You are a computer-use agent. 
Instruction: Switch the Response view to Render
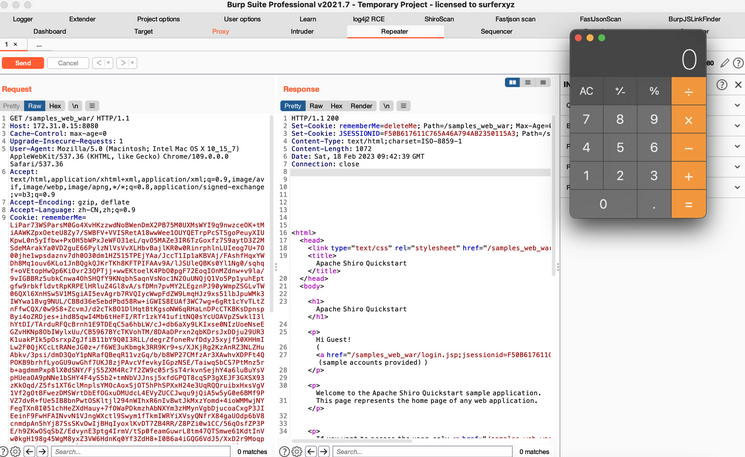pos(362,106)
